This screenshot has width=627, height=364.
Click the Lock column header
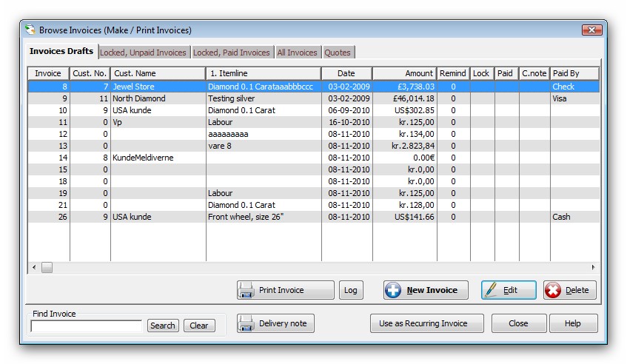pos(482,73)
